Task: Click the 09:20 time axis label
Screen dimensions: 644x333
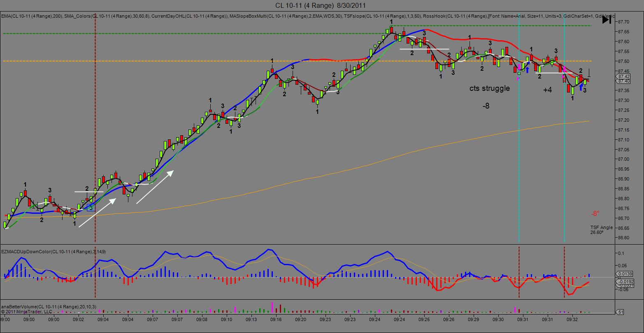Action: [x=301, y=319]
